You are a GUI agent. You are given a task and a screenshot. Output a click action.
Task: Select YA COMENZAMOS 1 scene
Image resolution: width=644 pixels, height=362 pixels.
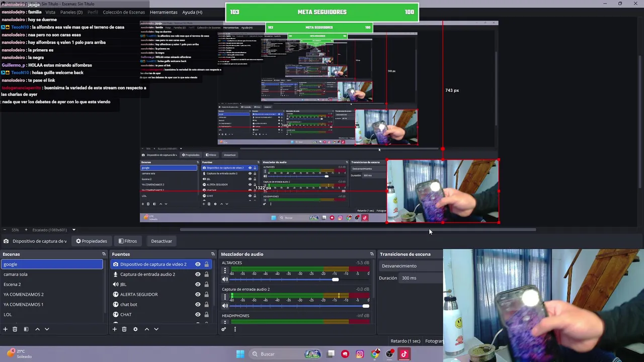[x=52, y=305]
